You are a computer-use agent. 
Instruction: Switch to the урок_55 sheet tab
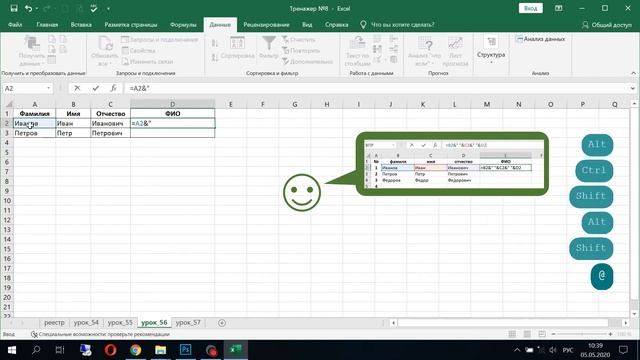(x=120, y=322)
